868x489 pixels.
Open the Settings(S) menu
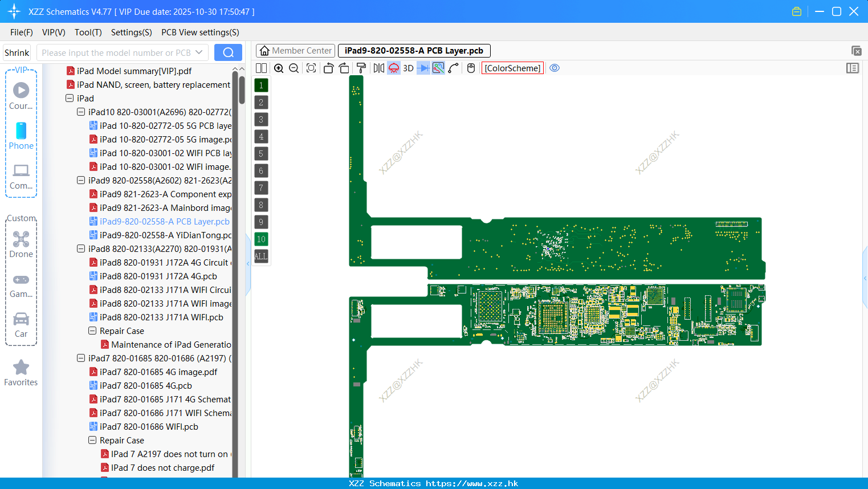(x=132, y=32)
